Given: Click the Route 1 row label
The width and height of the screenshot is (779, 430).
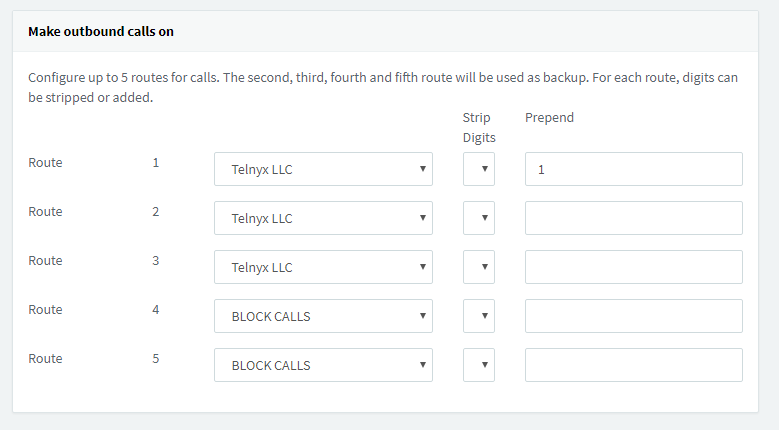Looking at the screenshot, I should coord(45,162).
